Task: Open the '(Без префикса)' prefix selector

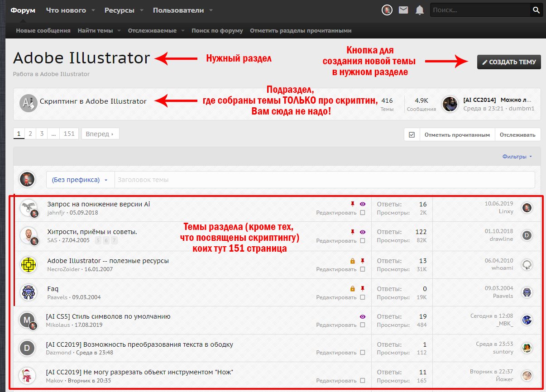Action: tap(80, 180)
